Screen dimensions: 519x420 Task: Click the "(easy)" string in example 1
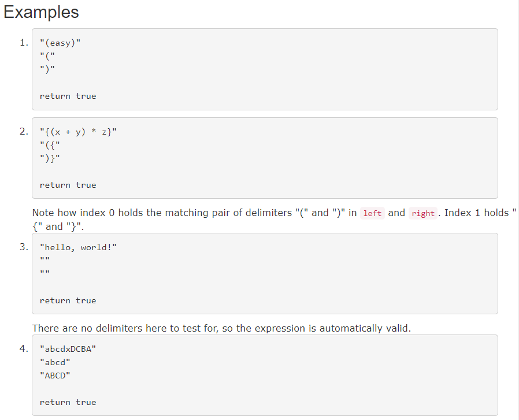click(x=57, y=42)
